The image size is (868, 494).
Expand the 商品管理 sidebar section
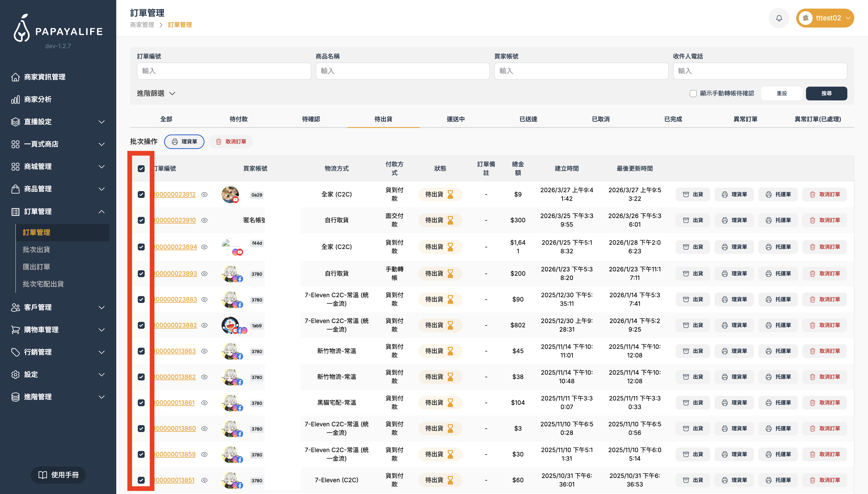(x=38, y=189)
